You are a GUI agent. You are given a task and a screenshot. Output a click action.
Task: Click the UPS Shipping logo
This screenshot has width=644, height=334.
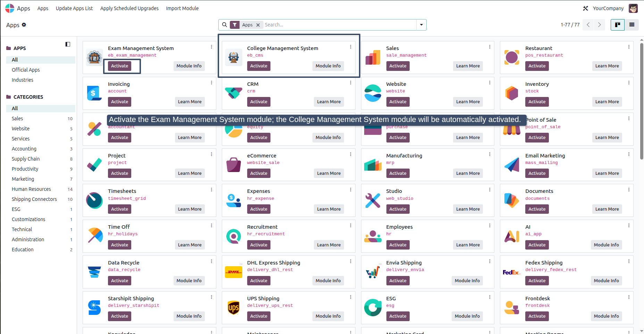coord(234,308)
